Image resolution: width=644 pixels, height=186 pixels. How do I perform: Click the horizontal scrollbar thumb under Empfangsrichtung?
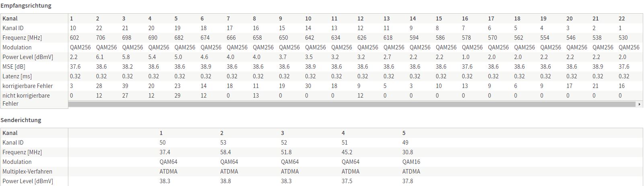[x=352, y=104]
